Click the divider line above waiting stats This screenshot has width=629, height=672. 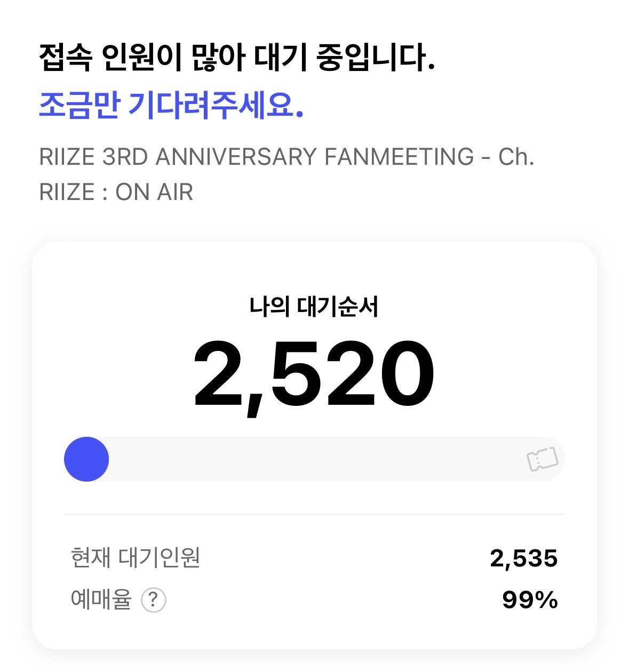(314, 515)
